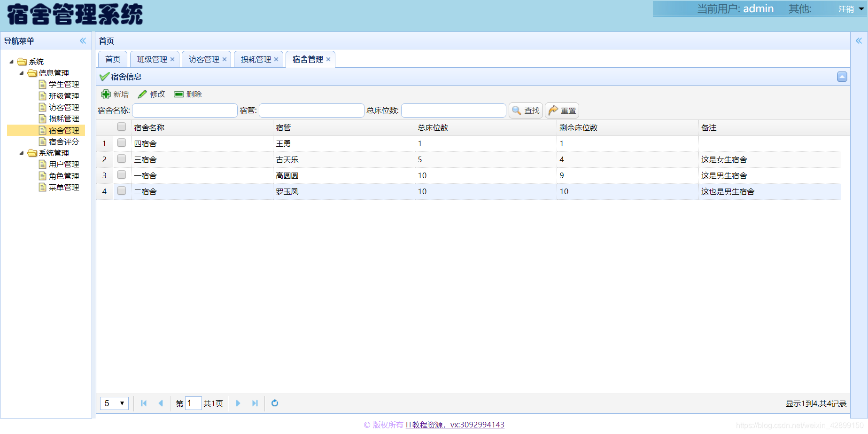Image resolution: width=868 pixels, height=434 pixels.
Task: Select 宿舍管理 in navigation tree
Action: tap(64, 130)
